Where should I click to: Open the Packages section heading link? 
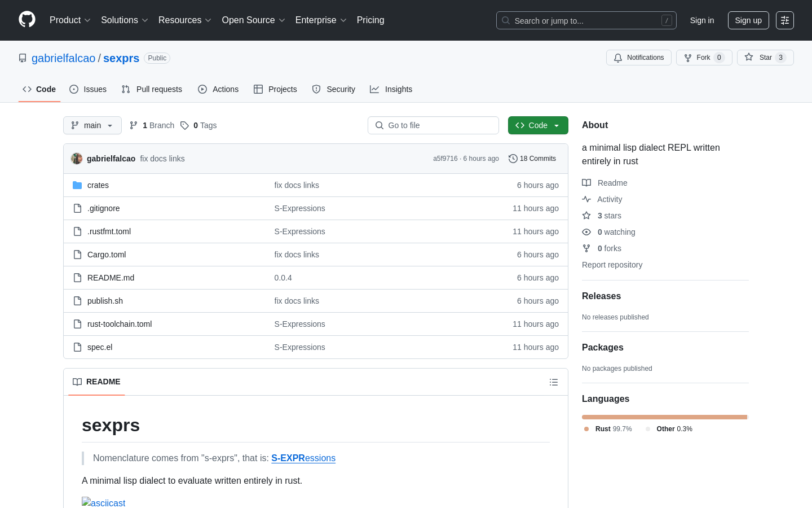coord(602,347)
